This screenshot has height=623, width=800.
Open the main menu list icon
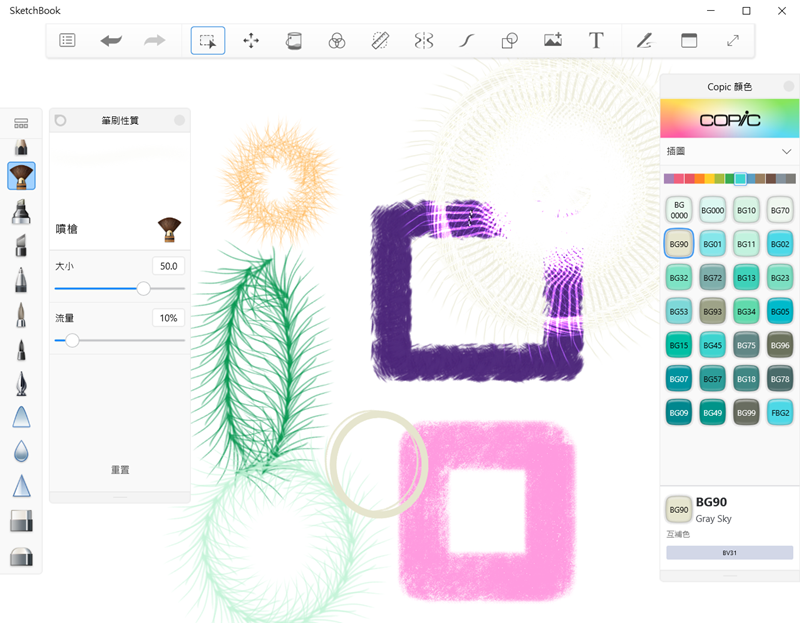67,41
